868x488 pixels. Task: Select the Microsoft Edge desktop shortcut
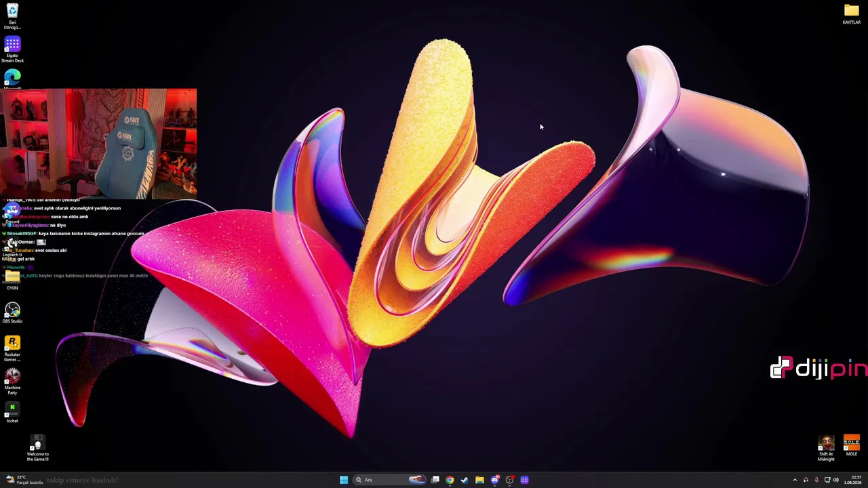[12, 79]
